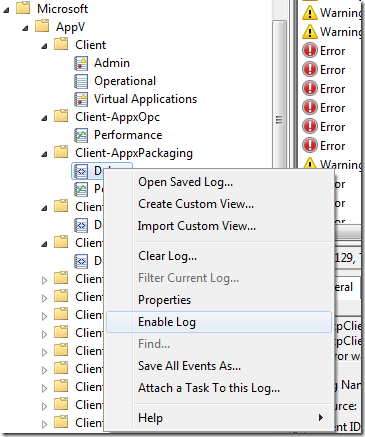This screenshot has width=365, height=437.
Task: Open the Help submenu arrow
Action: (321, 417)
